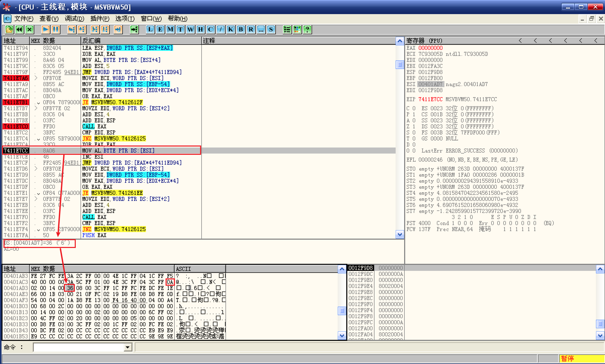This screenshot has width=605, height=364.
Task: Show Breakpoints window with B button
Action: pos(241,29)
